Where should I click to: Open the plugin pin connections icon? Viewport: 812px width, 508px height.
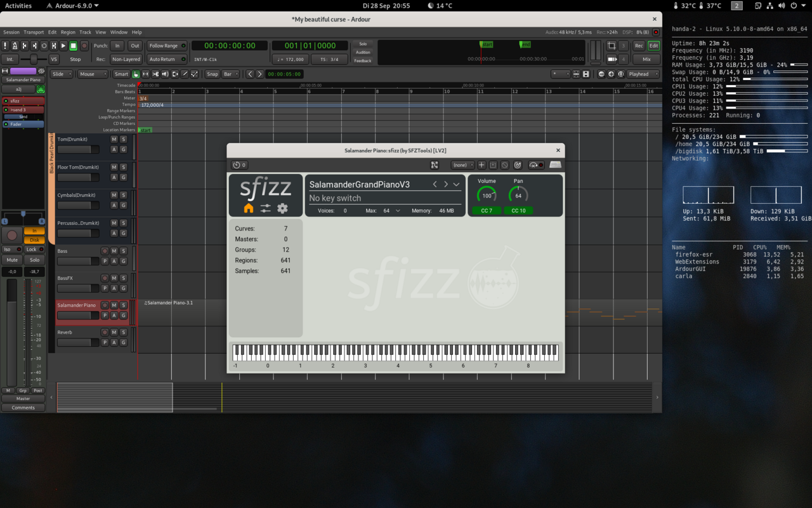pos(435,165)
